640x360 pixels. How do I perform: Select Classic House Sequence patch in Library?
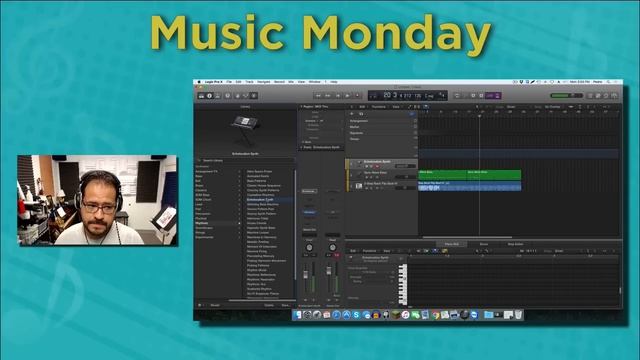pos(264,185)
